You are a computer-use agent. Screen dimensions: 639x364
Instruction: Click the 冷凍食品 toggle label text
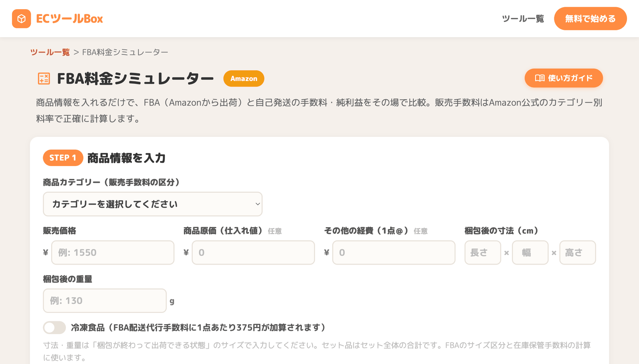[x=198, y=328]
